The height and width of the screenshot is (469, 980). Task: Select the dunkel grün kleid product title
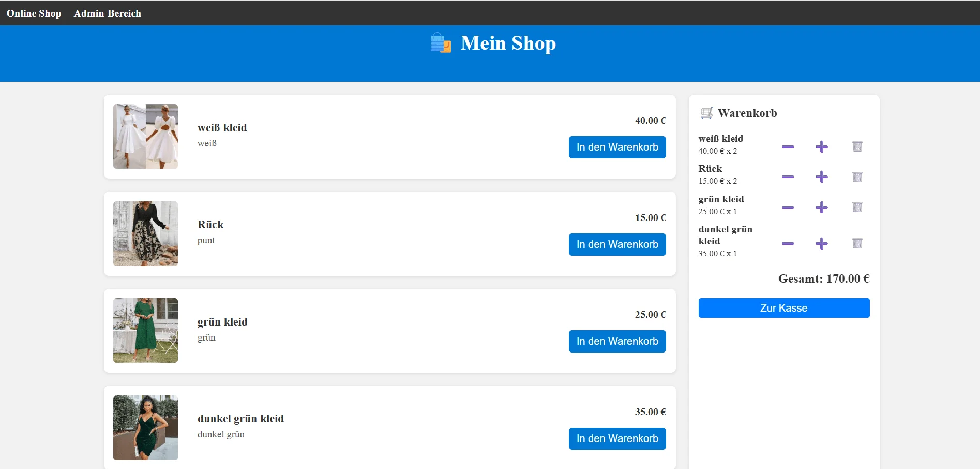pyautogui.click(x=240, y=419)
